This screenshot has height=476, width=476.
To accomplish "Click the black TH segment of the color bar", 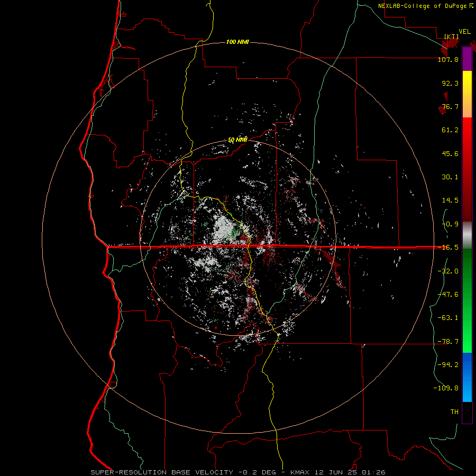I will point(467,412).
